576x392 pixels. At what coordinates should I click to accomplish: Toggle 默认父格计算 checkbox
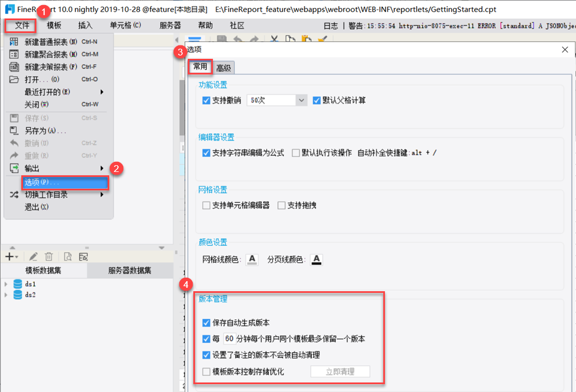coord(317,100)
